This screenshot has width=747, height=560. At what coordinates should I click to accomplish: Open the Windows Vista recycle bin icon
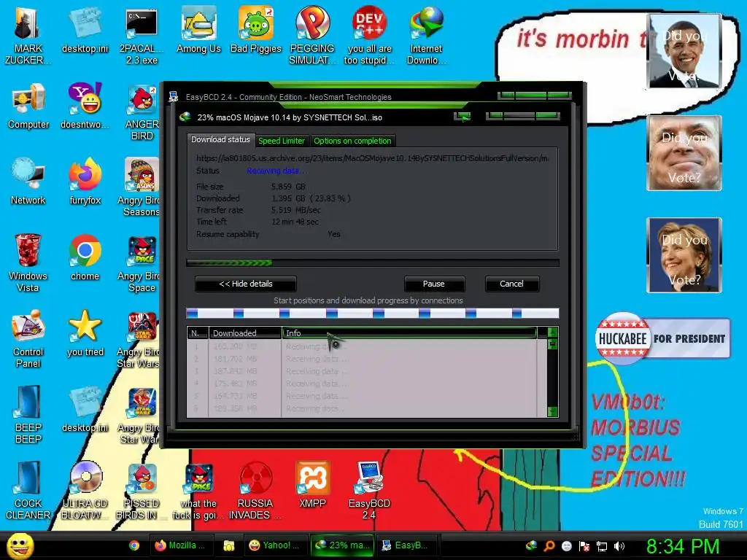pos(28,263)
